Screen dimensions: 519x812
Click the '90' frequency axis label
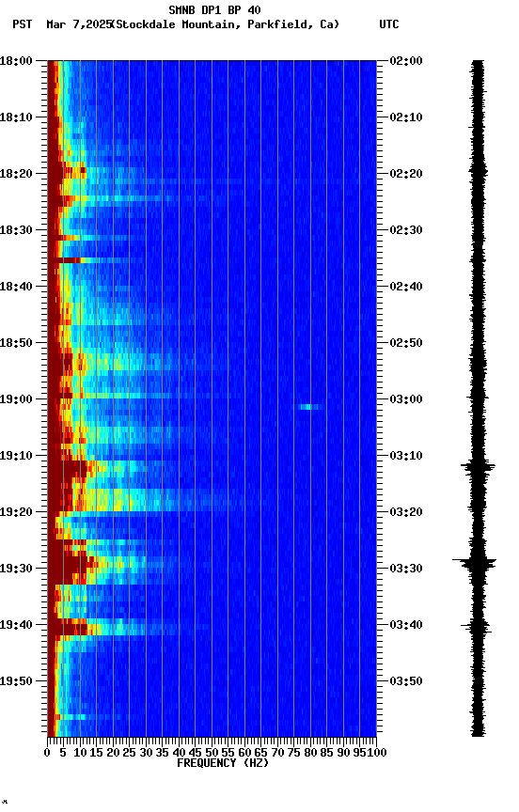tap(343, 753)
